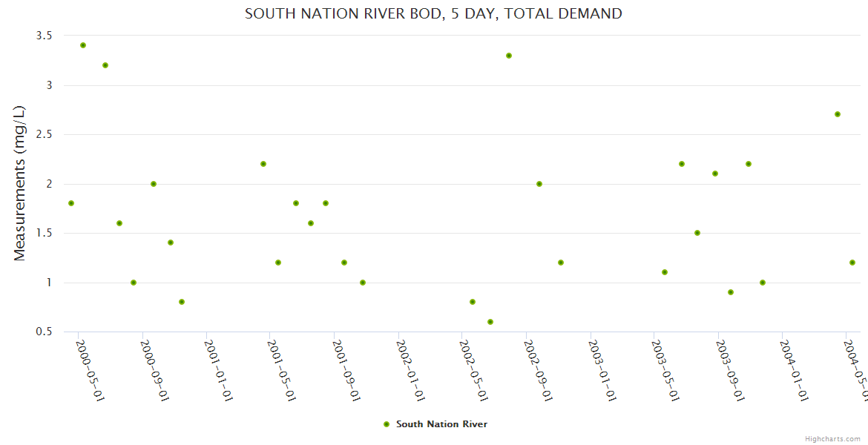Click the Measurements (mg/L) axis title
This screenshot has height=445, width=868.
20,182
